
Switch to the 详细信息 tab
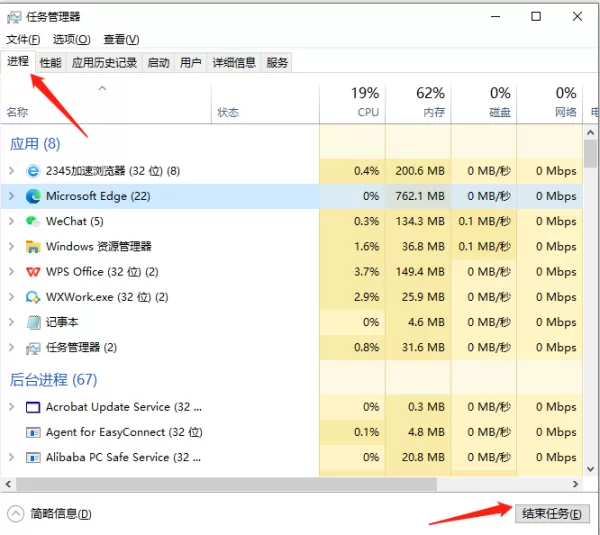(234, 63)
